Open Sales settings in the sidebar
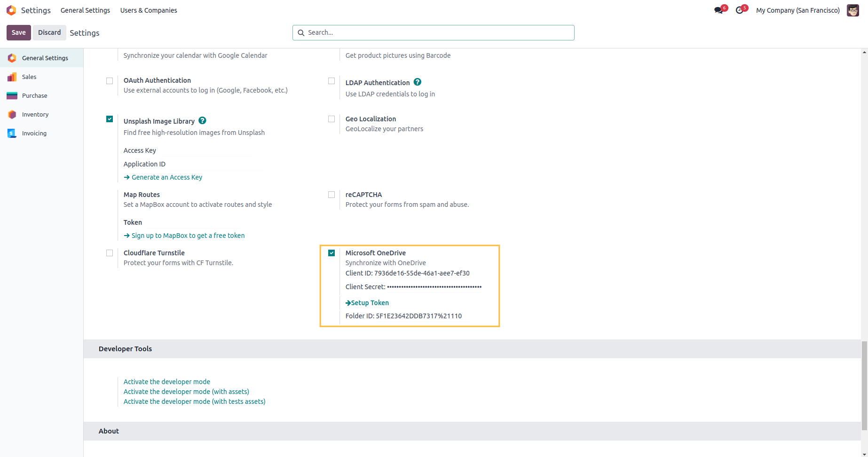 click(x=29, y=77)
